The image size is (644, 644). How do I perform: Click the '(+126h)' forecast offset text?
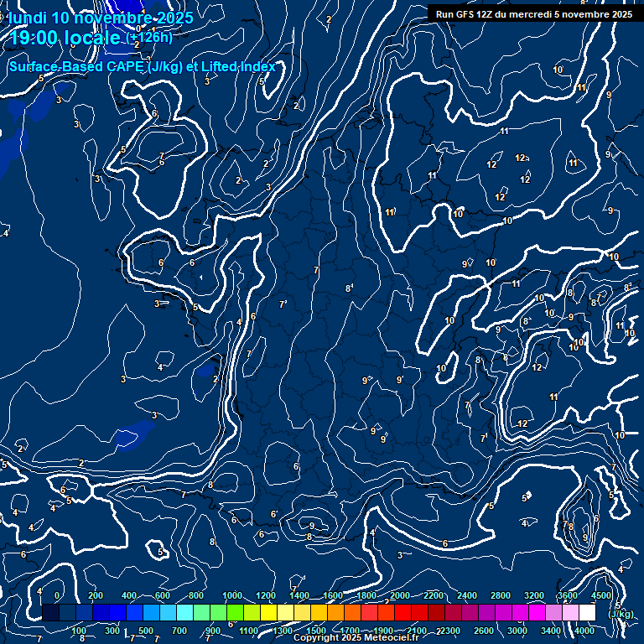pyautogui.click(x=149, y=38)
